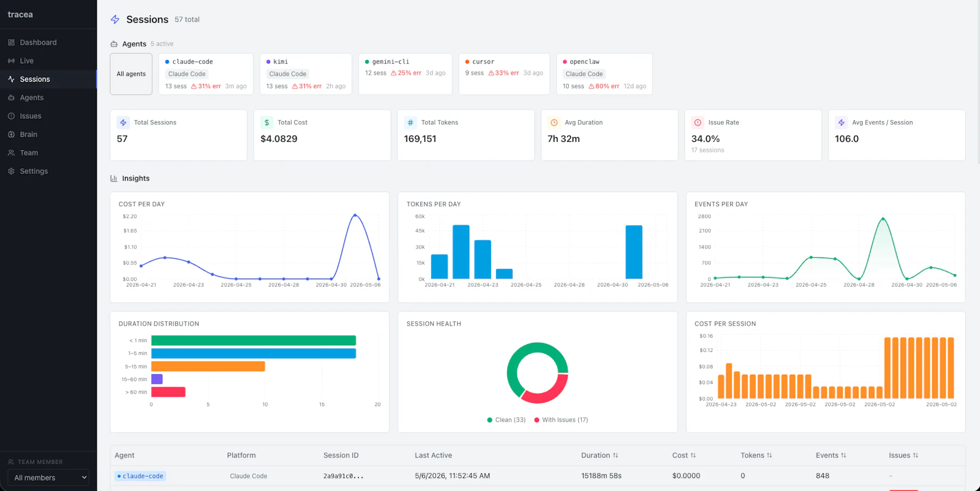Click the 106.0 avg events value
This screenshot has height=491, width=980.
[x=847, y=139]
